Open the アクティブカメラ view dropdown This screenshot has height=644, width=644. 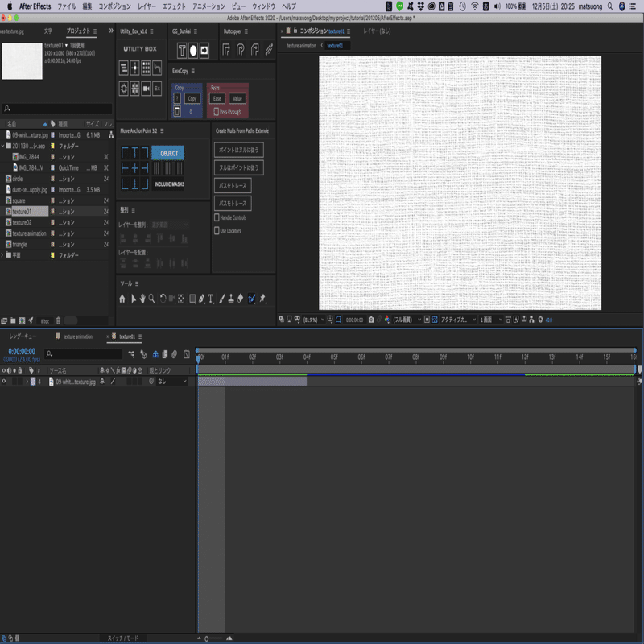pos(458,320)
